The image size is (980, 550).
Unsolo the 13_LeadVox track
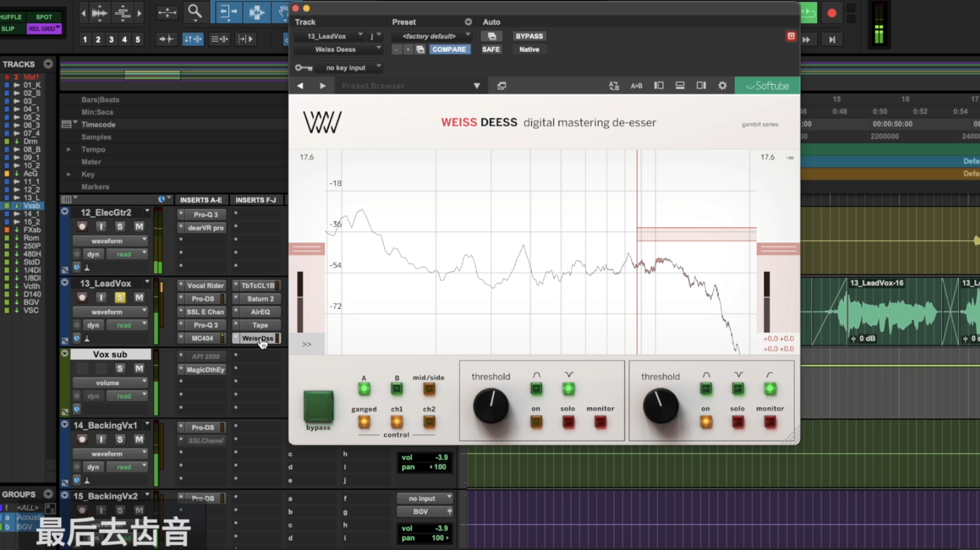120,297
